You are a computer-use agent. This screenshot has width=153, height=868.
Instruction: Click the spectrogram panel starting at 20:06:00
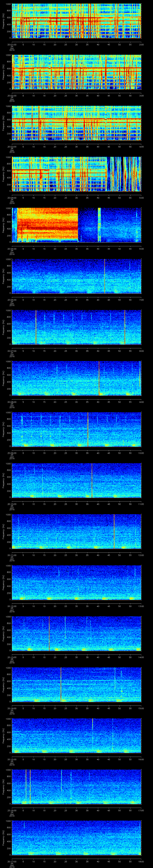[77, 276]
